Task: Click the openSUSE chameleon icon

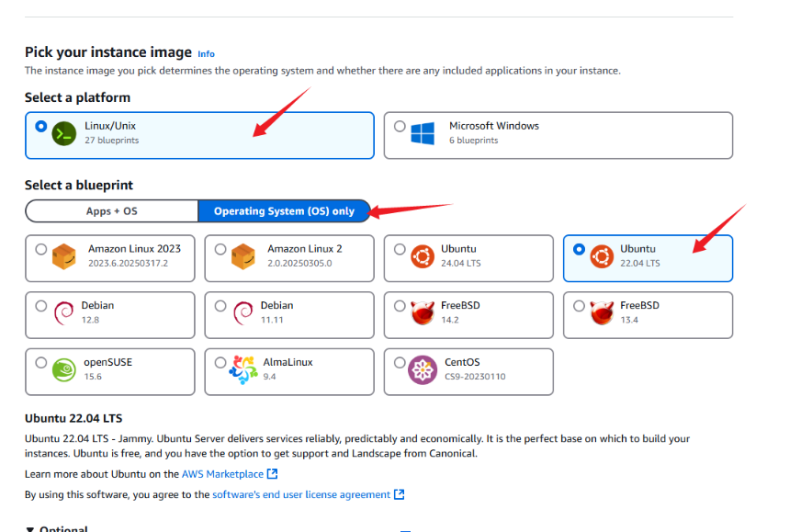Action: coord(64,370)
